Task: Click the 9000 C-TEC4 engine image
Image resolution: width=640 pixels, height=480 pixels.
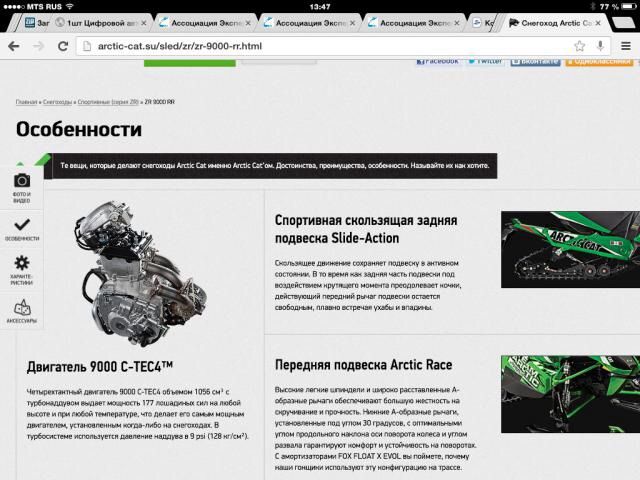Action: click(x=141, y=273)
